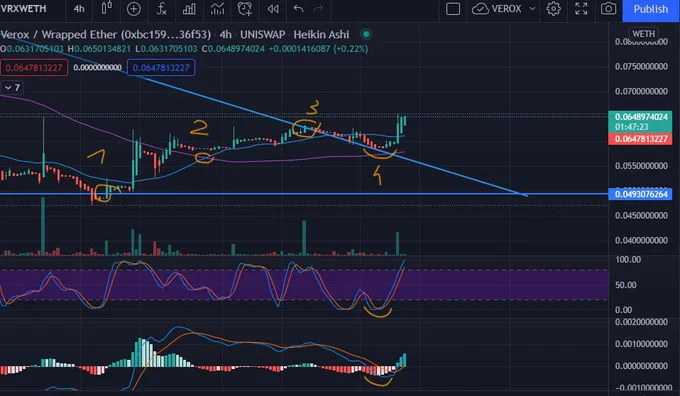Open the VEROX saved layout cloud button
This screenshot has height=396, width=680.
coord(497,9)
